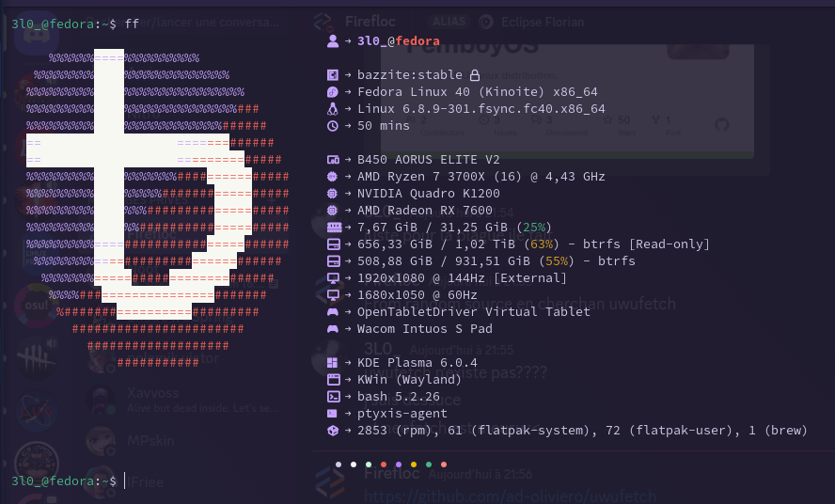Viewport: 835px width, 504px height.
Task: Click the '3l0_@fedora' title text
Action: click(399, 41)
